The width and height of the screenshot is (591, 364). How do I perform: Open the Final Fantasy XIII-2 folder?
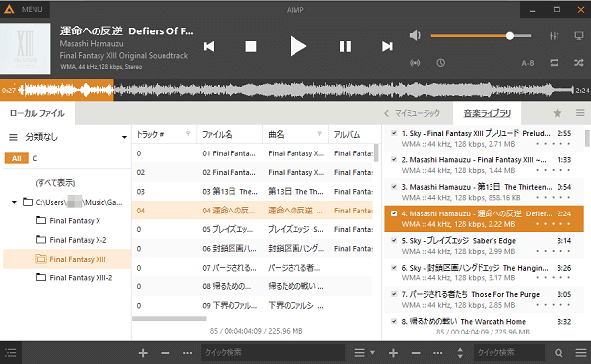[x=74, y=278]
